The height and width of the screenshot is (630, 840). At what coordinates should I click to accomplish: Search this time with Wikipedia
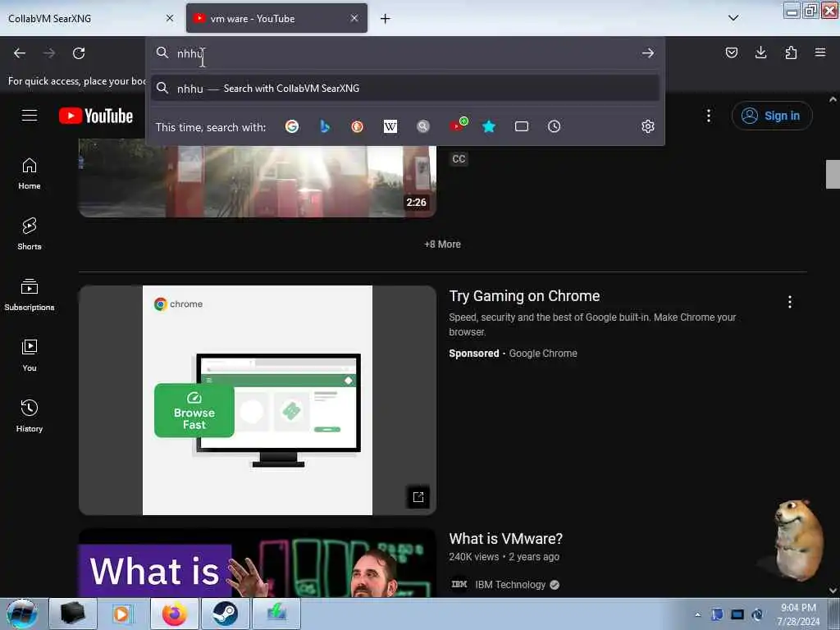coord(390,126)
